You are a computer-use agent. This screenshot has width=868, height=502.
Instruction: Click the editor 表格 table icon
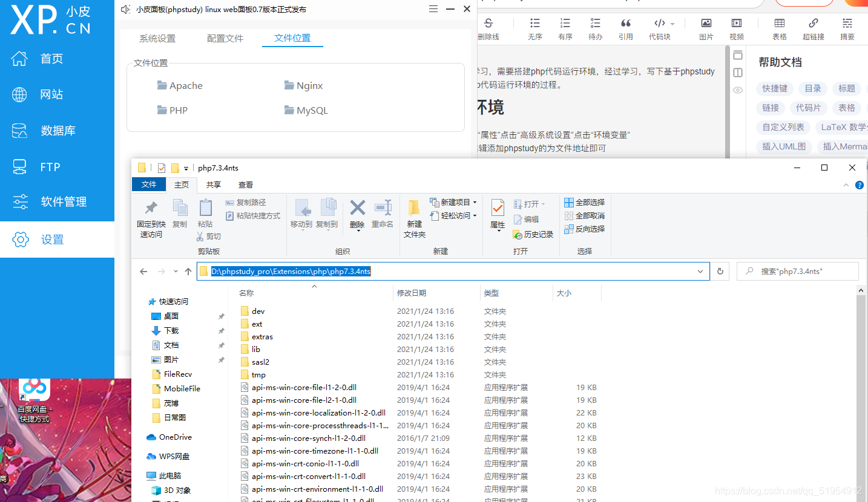pyautogui.click(x=780, y=23)
